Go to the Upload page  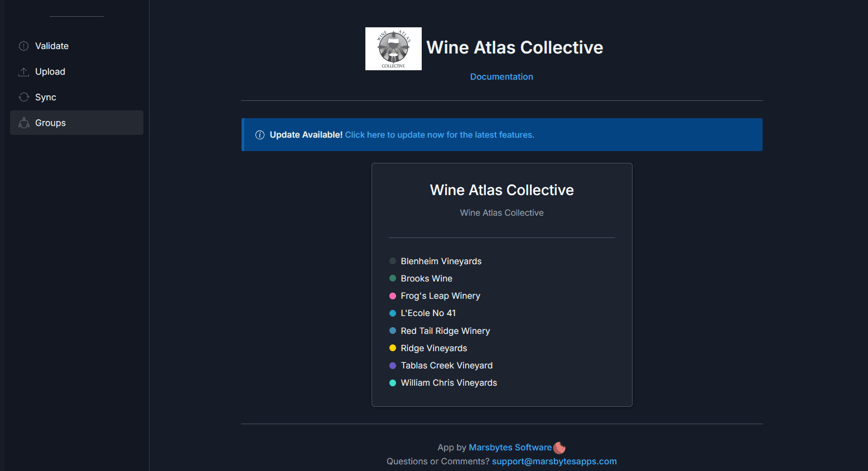[x=50, y=72]
